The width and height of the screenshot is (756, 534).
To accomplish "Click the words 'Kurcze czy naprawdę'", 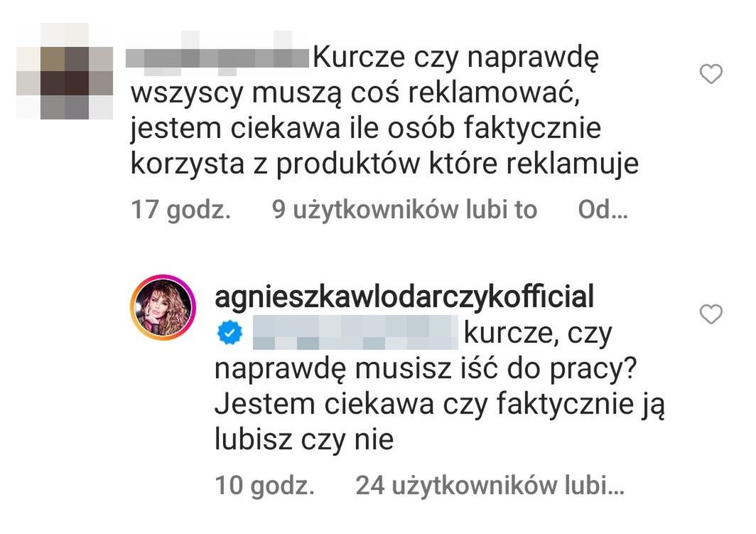I will (x=455, y=58).
